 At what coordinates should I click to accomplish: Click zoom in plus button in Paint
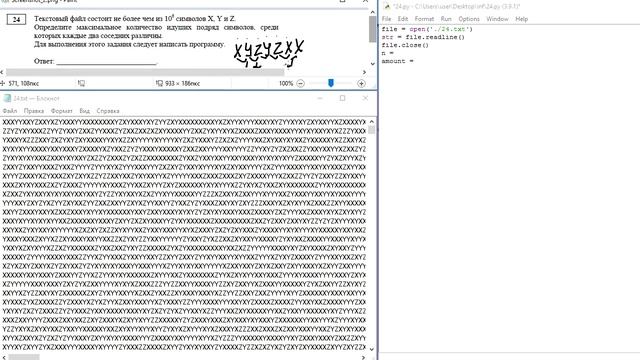tap(361, 83)
